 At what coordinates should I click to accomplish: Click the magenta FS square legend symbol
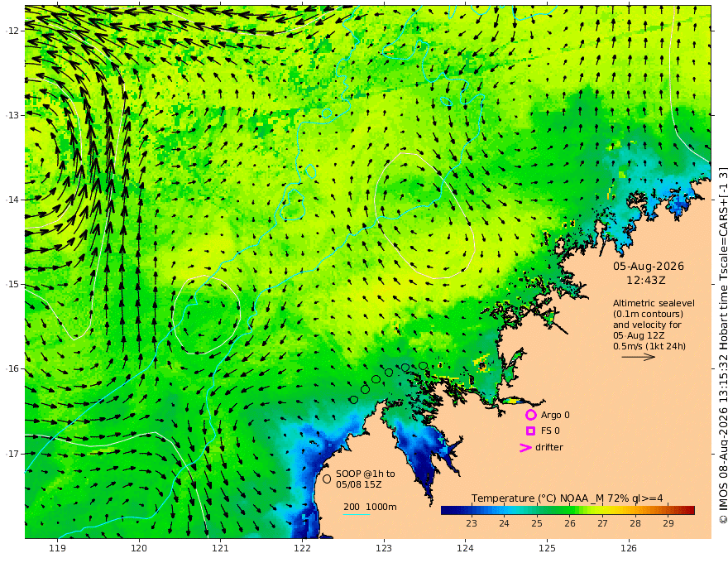coord(530,431)
